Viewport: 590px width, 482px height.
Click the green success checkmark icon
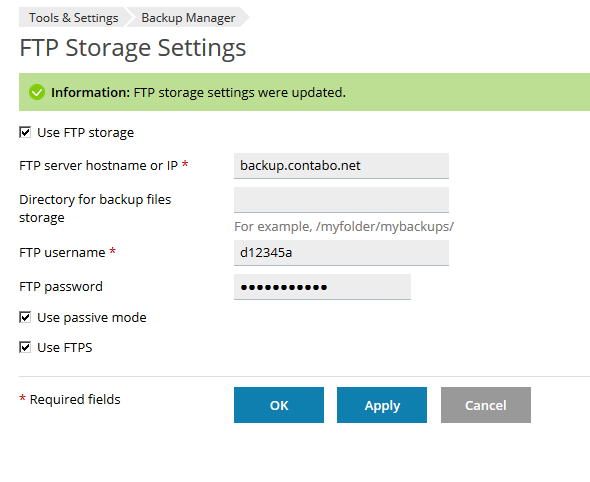click(x=37, y=92)
